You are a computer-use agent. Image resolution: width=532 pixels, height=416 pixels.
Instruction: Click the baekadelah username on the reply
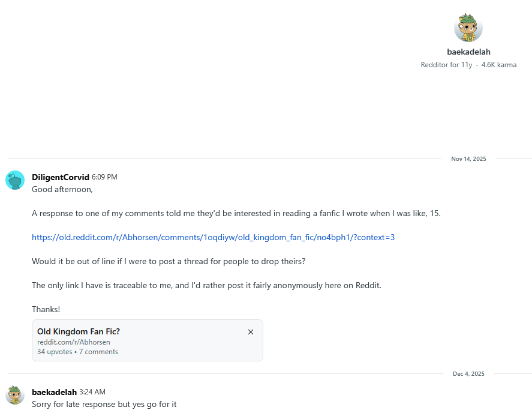tap(54, 392)
